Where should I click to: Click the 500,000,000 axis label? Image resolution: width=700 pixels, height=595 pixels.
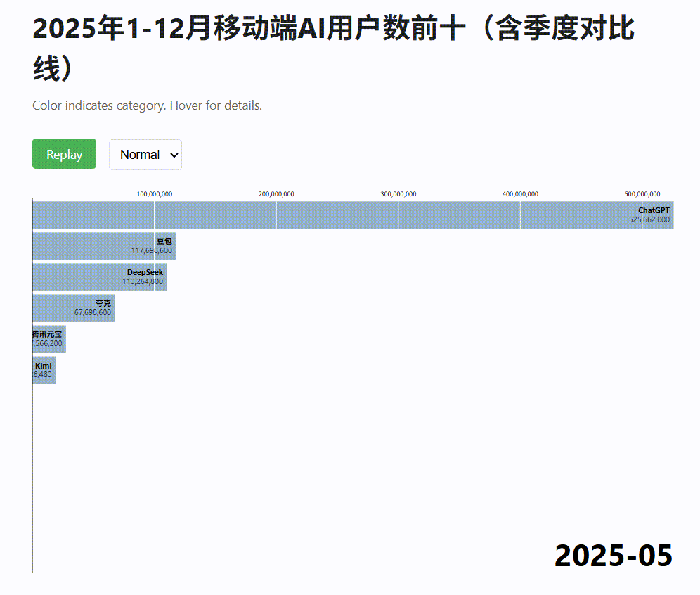tap(642, 193)
